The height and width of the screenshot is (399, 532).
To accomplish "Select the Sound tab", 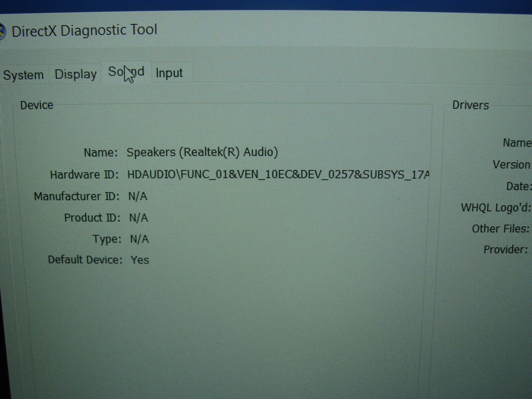I will pos(126,72).
